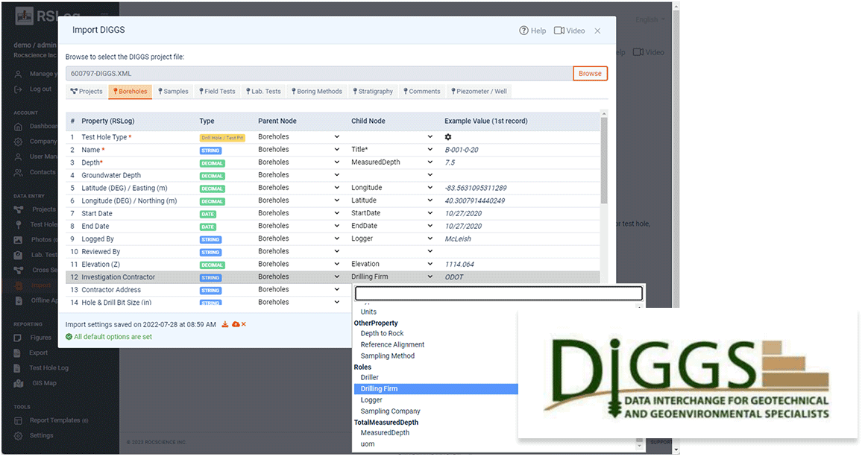Choose Sampling Company from the dropdown list
868x474 pixels.
390,411
